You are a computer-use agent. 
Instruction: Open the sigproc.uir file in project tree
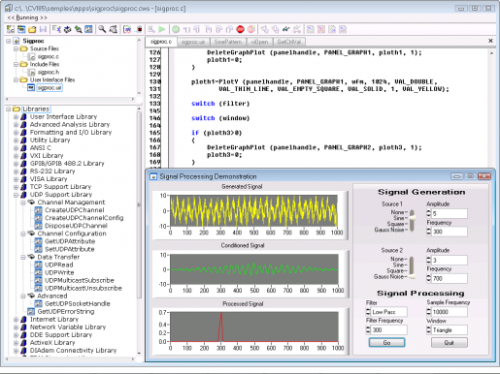(49, 88)
